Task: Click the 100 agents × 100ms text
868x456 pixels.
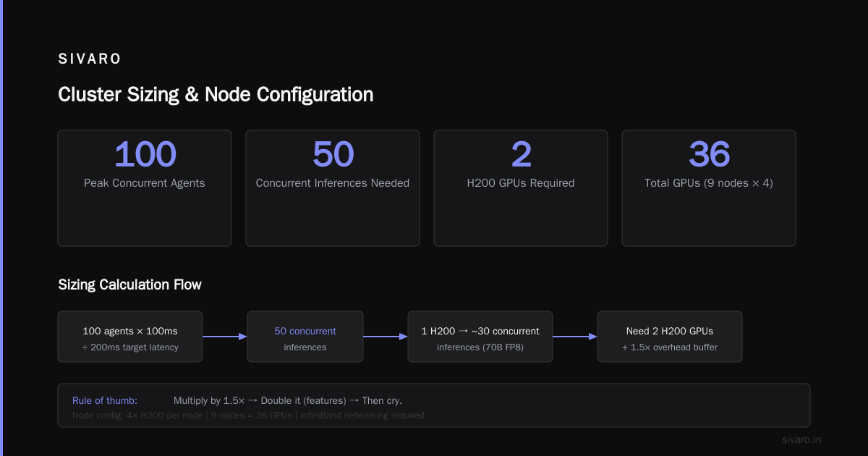Action: tap(130, 331)
